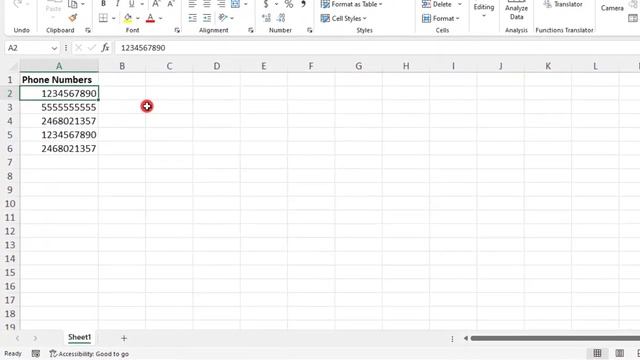The width and height of the screenshot is (640, 360).
Task: Click the Camera button
Action: [612, 8]
